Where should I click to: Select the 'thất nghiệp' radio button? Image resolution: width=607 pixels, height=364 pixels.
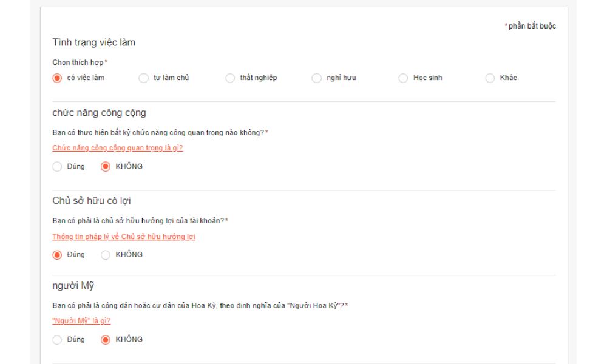click(x=230, y=78)
